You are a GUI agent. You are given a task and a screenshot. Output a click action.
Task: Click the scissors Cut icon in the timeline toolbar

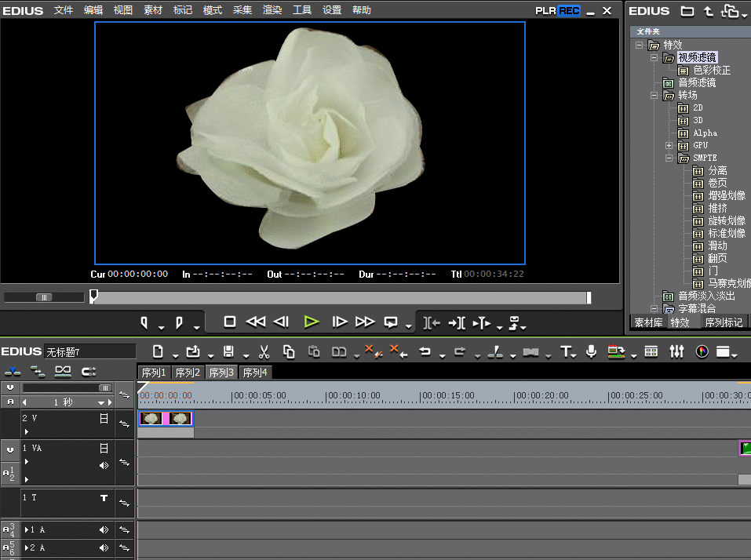[264, 352]
